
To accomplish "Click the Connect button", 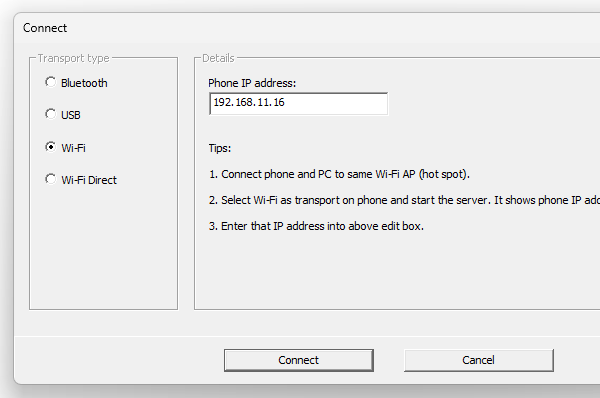I will pos(298,360).
